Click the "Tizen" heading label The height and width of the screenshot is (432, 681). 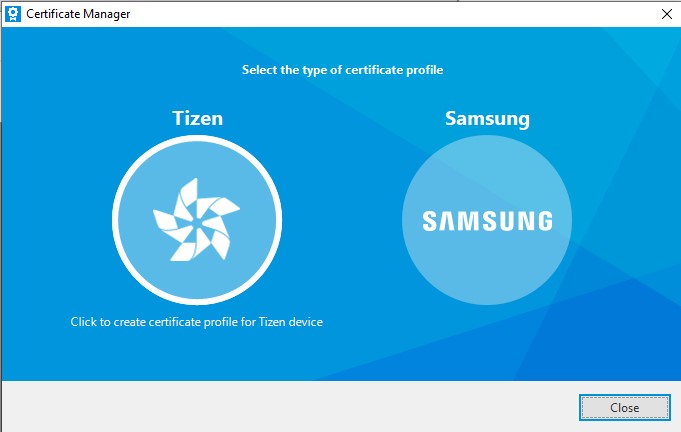coord(197,119)
